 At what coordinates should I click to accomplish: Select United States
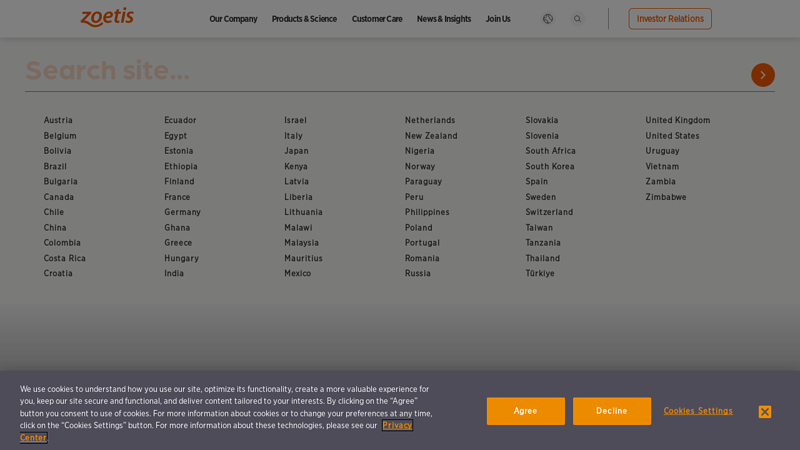pyautogui.click(x=672, y=136)
